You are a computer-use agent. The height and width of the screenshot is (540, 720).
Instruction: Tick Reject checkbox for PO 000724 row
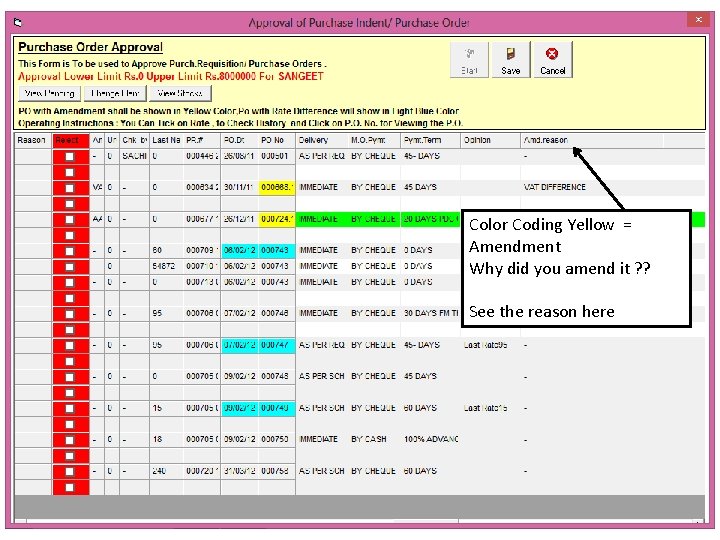pyautogui.click(x=69, y=219)
